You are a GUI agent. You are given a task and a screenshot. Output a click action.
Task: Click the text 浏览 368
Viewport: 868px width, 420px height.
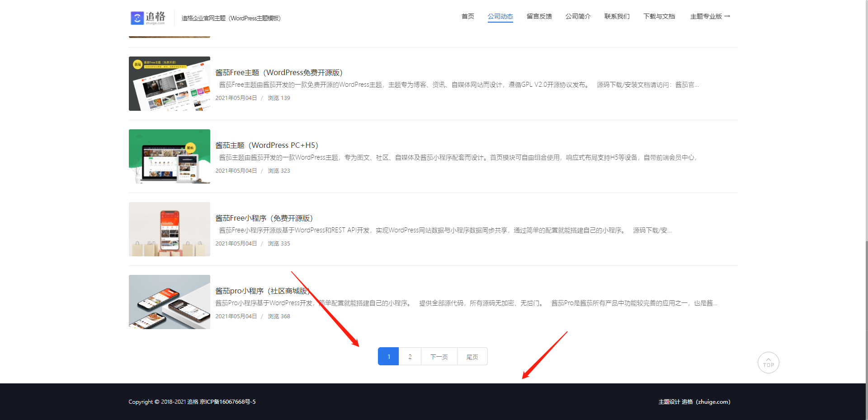279,316
